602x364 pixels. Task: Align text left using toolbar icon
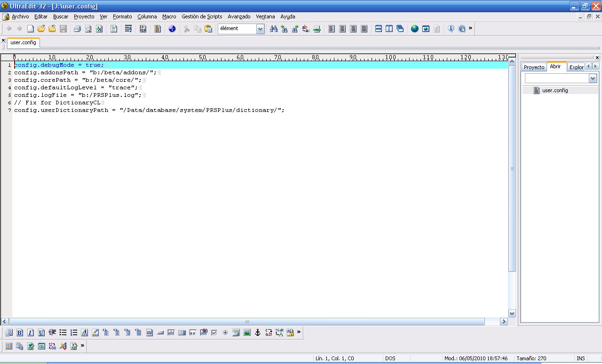[332, 29]
